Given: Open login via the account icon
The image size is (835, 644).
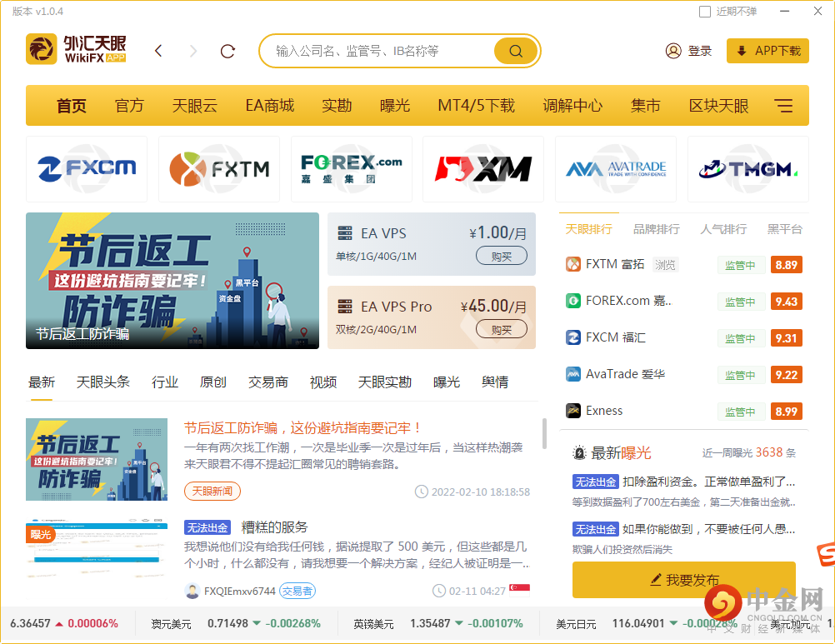Looking at the screenshot, I should pos(673,50).
